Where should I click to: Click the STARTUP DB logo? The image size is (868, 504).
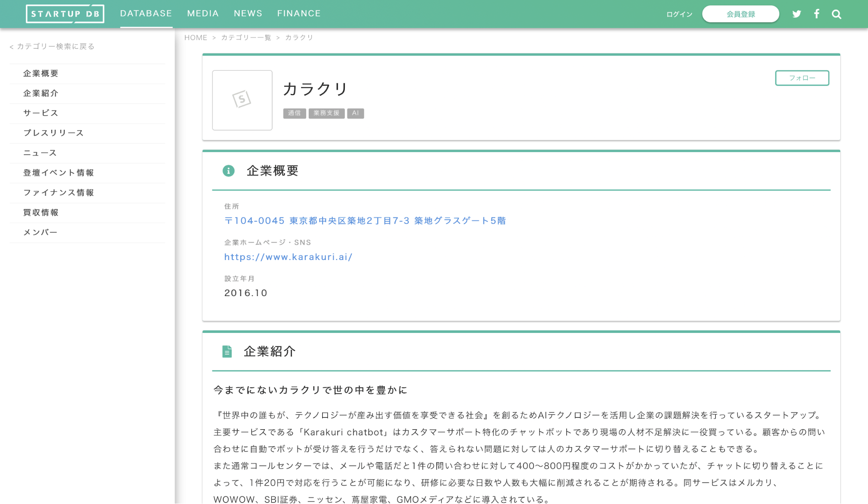pyautogui.click(x=65, y=14)
